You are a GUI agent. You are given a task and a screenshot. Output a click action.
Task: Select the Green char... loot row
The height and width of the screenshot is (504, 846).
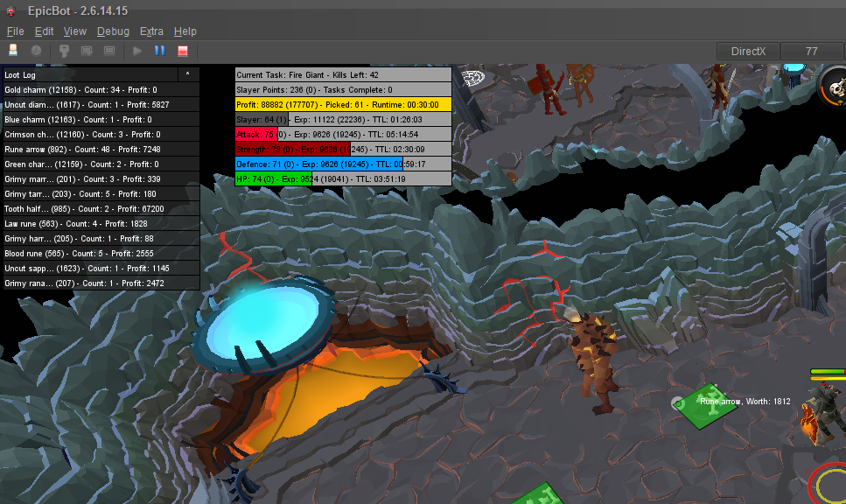click(x=101, y=164)
